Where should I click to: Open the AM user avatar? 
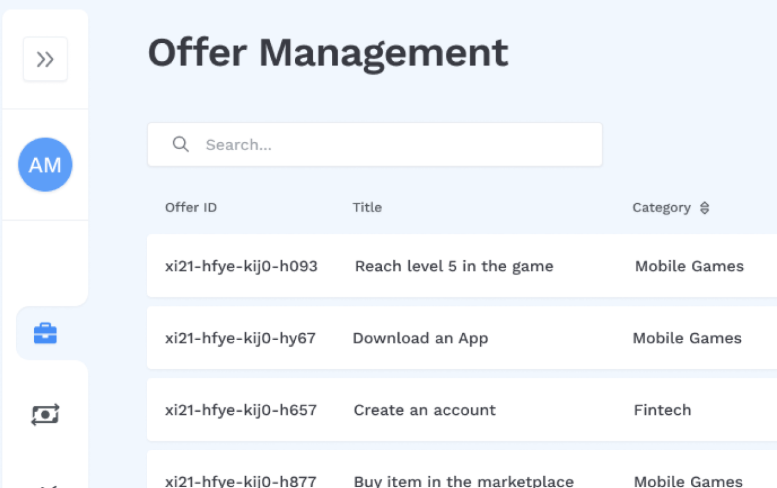tap(45, 165)
